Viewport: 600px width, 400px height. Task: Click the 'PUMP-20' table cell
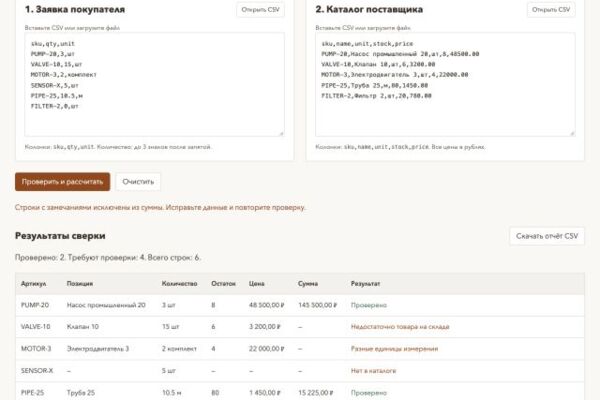(x=35, y=305)
